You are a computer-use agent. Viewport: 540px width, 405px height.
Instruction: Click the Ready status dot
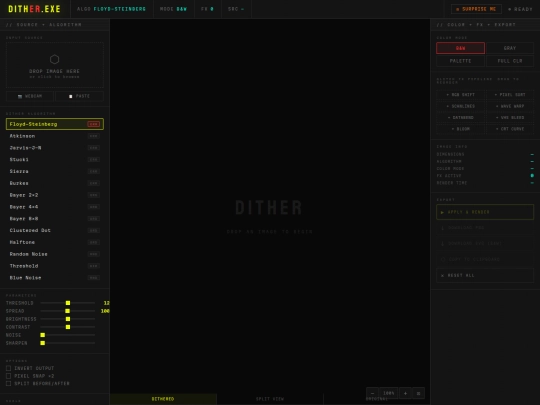(x=510, y=9)
